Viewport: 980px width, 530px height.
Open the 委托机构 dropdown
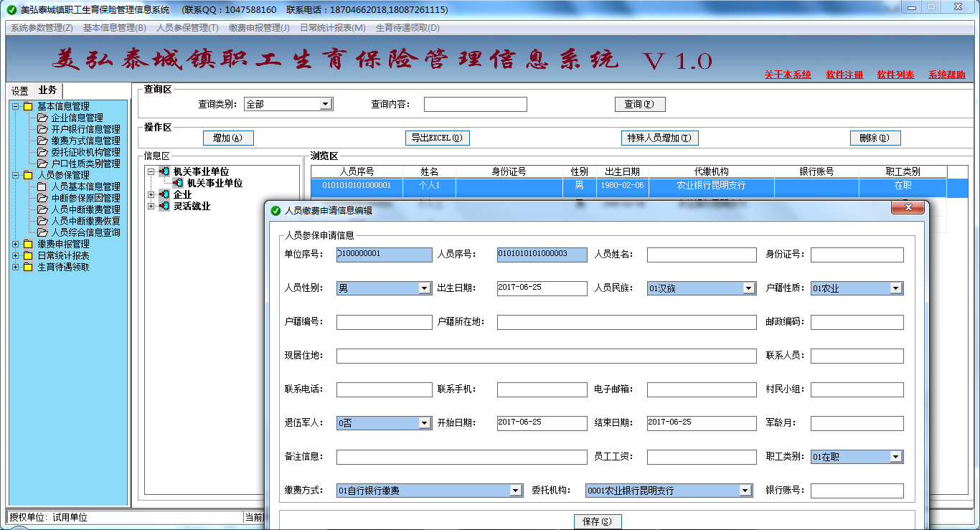pyautogui.click(x=746, y=491)
